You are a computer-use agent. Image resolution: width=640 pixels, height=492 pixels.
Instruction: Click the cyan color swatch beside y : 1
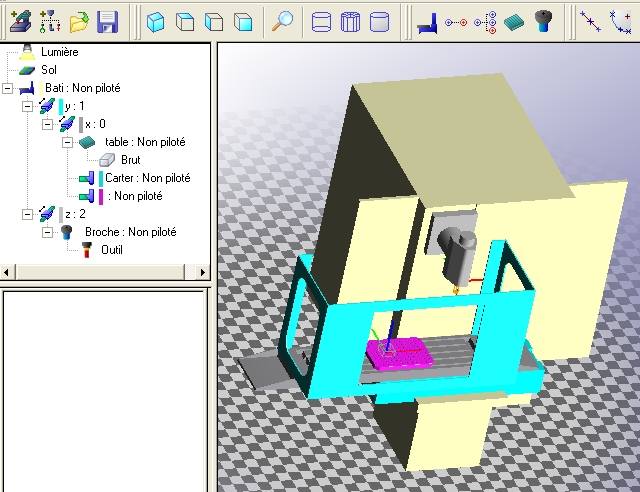61,107
